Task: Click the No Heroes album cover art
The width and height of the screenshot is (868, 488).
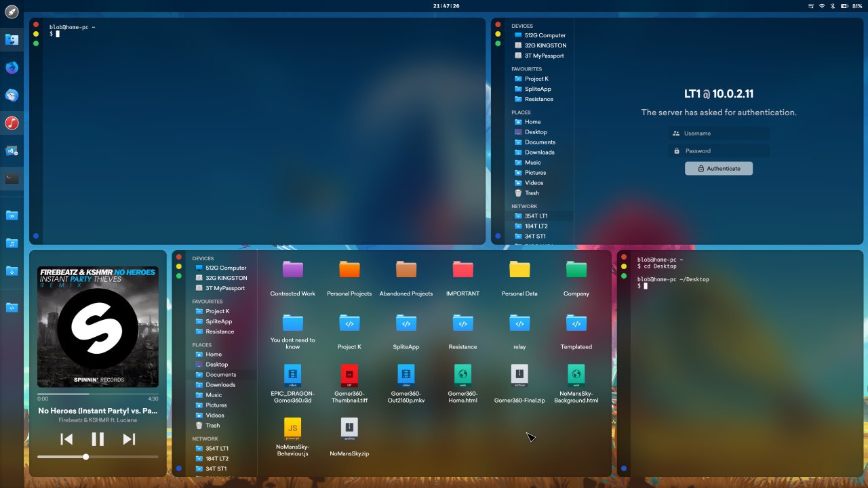Action: (98, 327)
